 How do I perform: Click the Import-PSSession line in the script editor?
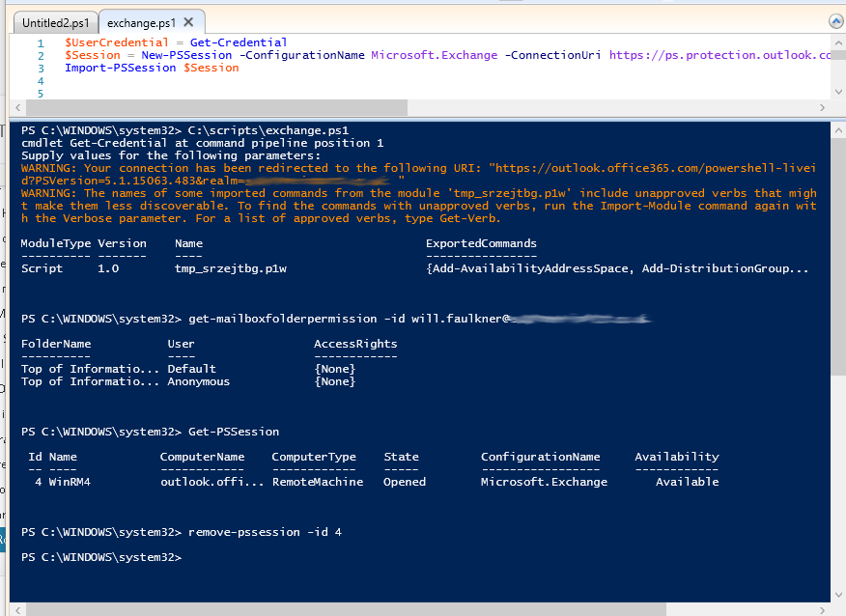[152, 68]
